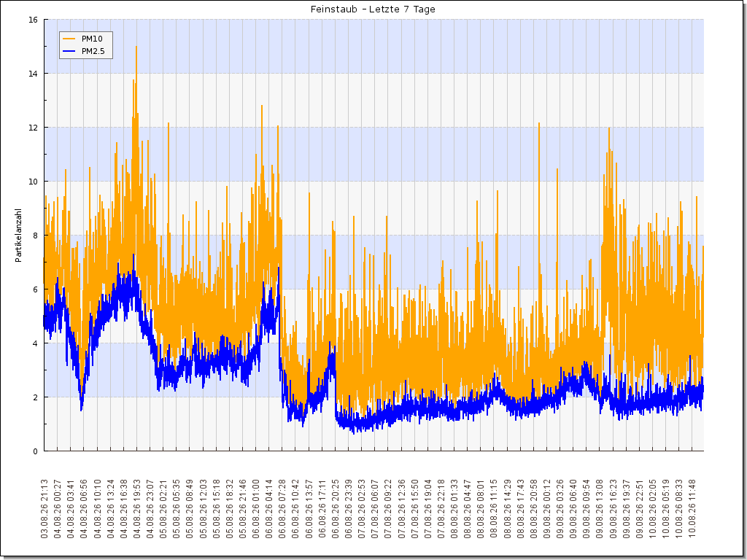Click the chart title 'Feinstaub - Letzte 7 Tage'

coord(373,9)
